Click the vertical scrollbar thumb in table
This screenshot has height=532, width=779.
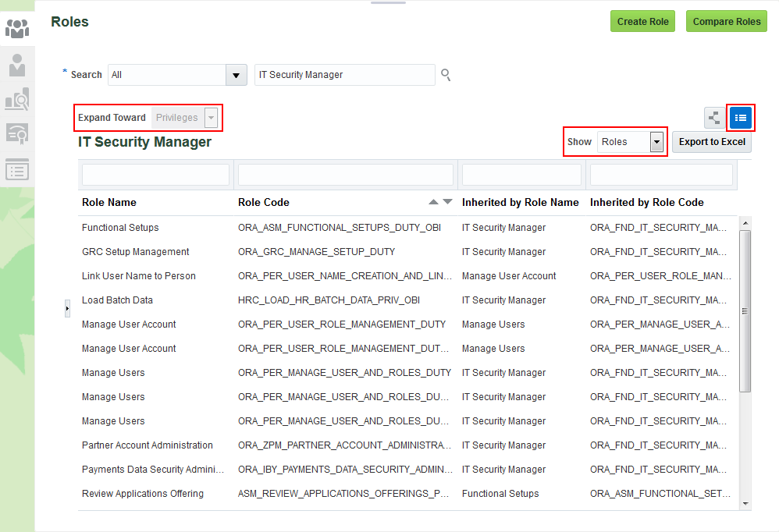(745, 310)
